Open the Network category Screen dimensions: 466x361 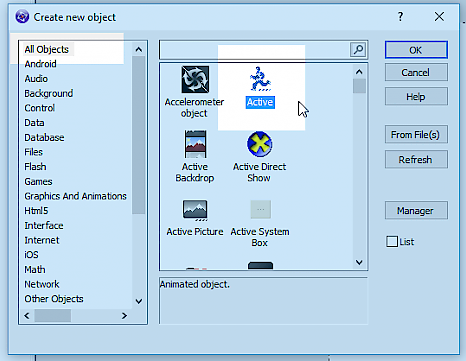click(x=42, y=284)
